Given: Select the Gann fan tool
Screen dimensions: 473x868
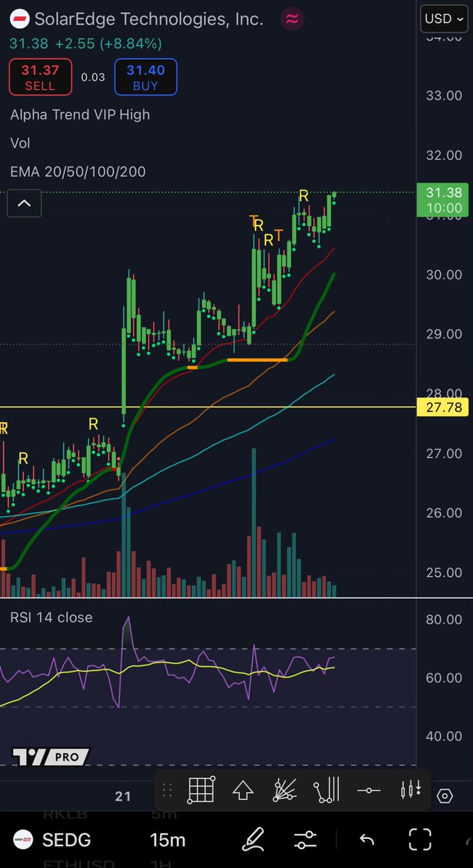Looking at the screenshot, I should pos(285,790).
